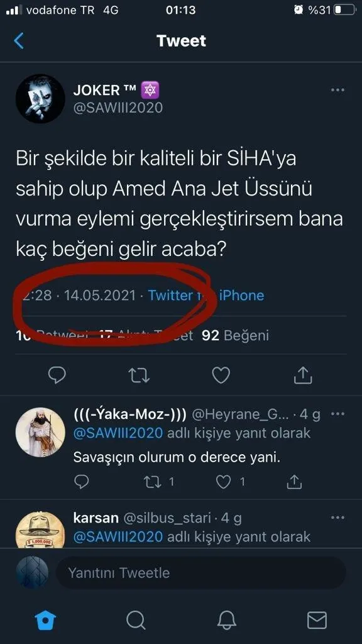Like the reply from (((-Ýaka-Moz-)))
Screen dimensions: 362x644
coord(221,481)
